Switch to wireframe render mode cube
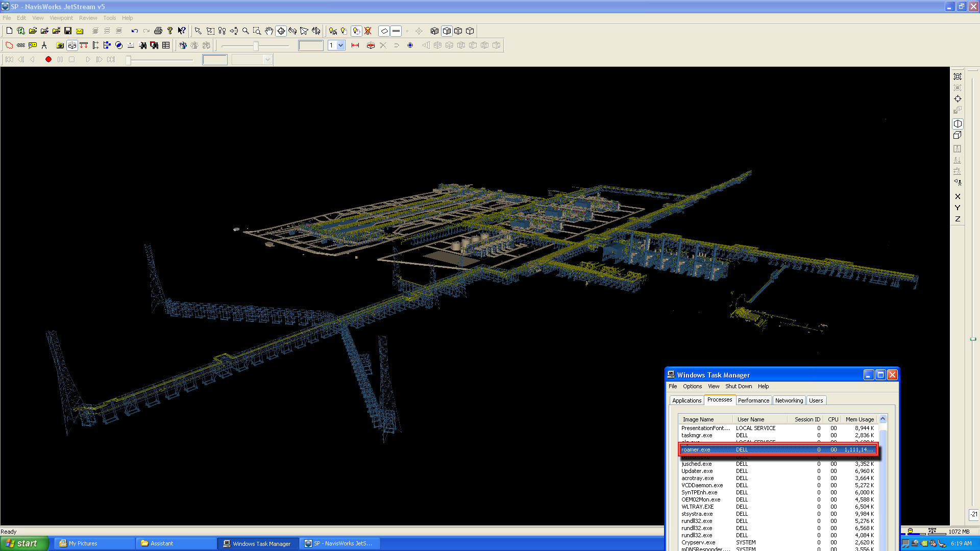 tap(458, 31)
